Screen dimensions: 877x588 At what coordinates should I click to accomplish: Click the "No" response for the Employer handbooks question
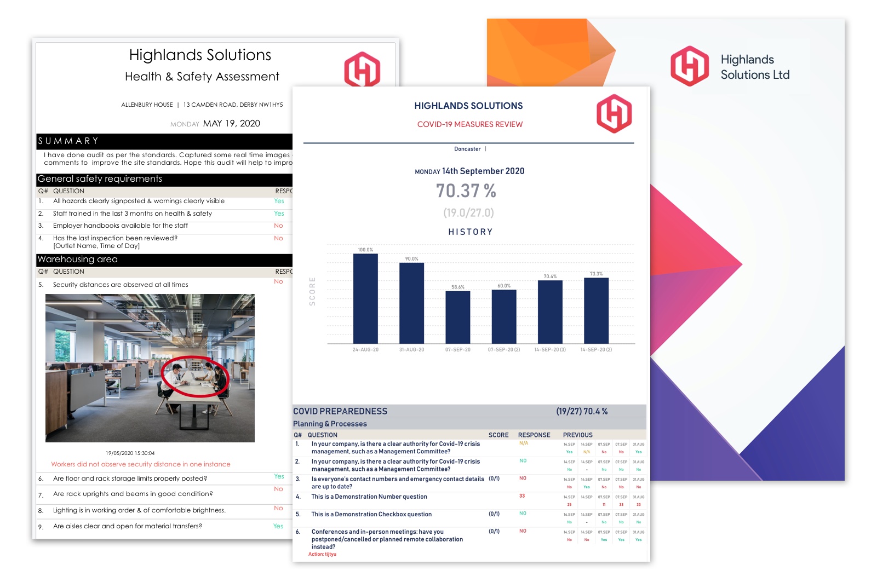278,226
